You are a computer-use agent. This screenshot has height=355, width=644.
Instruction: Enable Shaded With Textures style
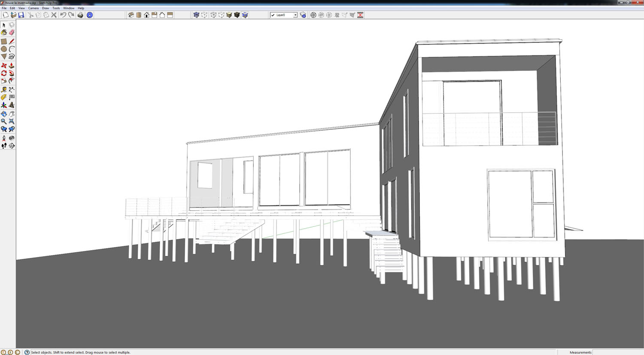point(237,15)
